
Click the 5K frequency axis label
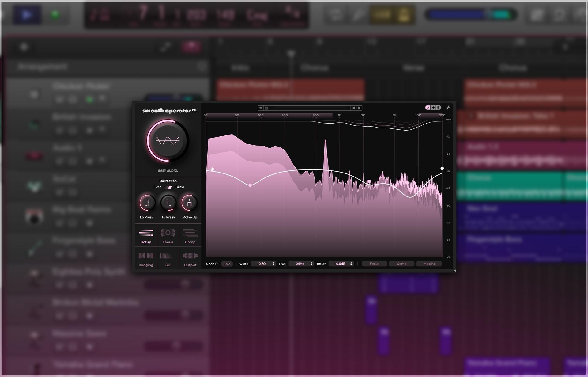tap(394, 116)
